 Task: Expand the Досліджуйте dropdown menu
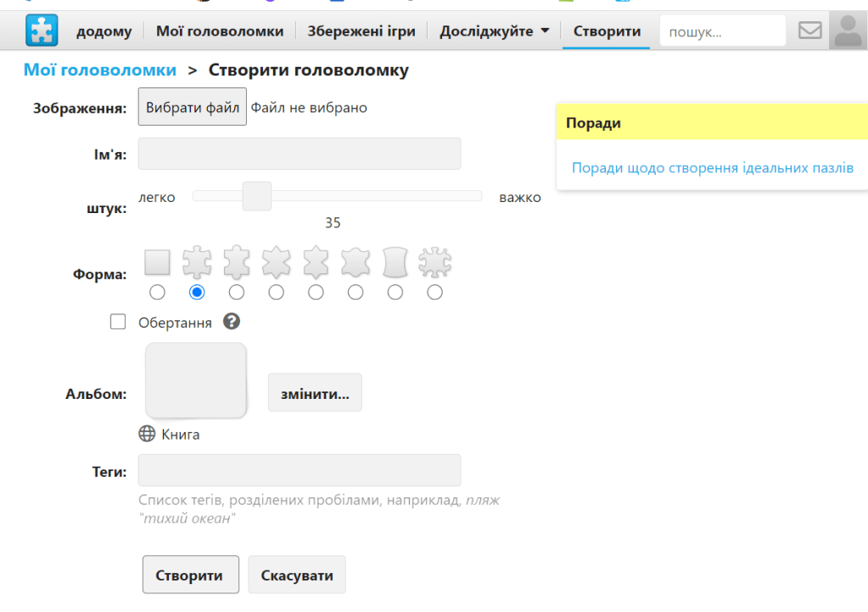[x=494, y=31]
